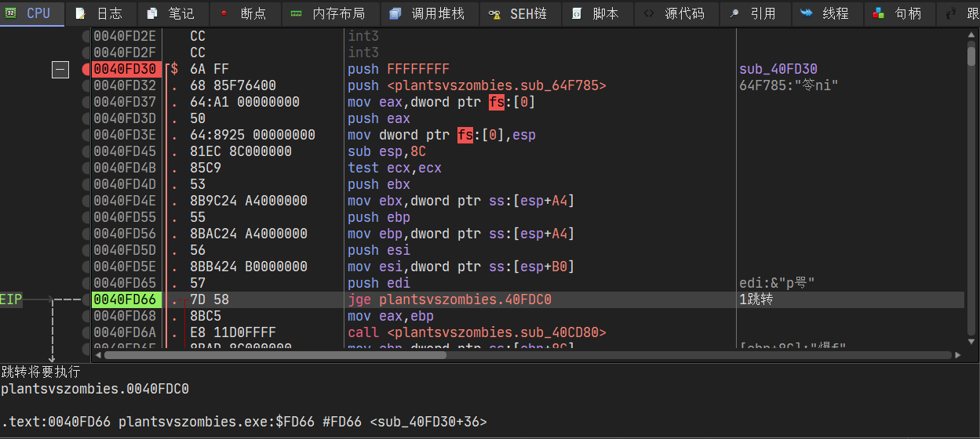Open the 源代码 source tab
Viewport: 980px width, 439px height.
tap(675, 13)
